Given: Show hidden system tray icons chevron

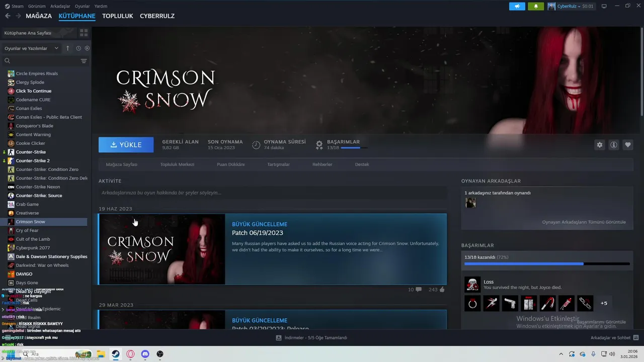Looking at the screenshot, I should click(561, 354).
